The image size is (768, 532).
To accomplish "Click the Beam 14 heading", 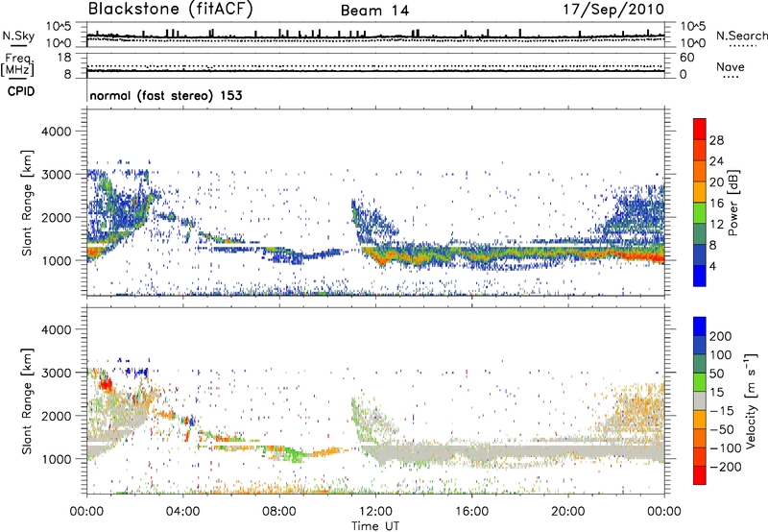I will 374,11.
